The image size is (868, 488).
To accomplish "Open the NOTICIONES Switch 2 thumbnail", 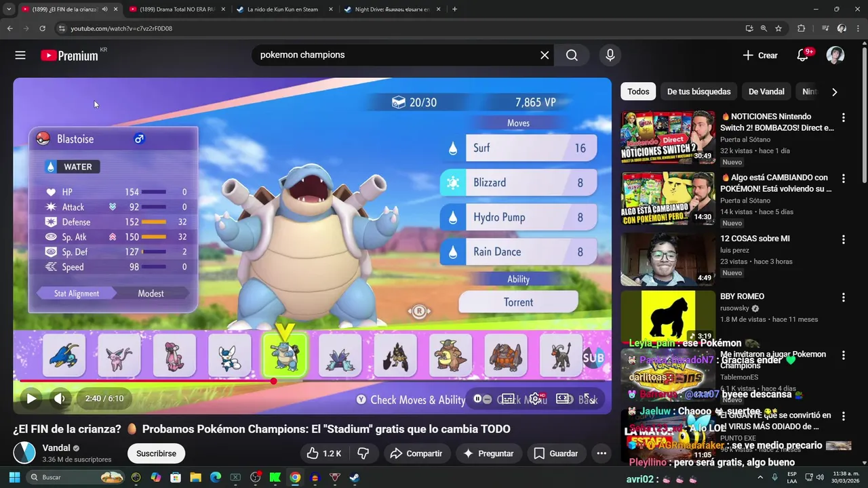I will (x=668, y=138).
